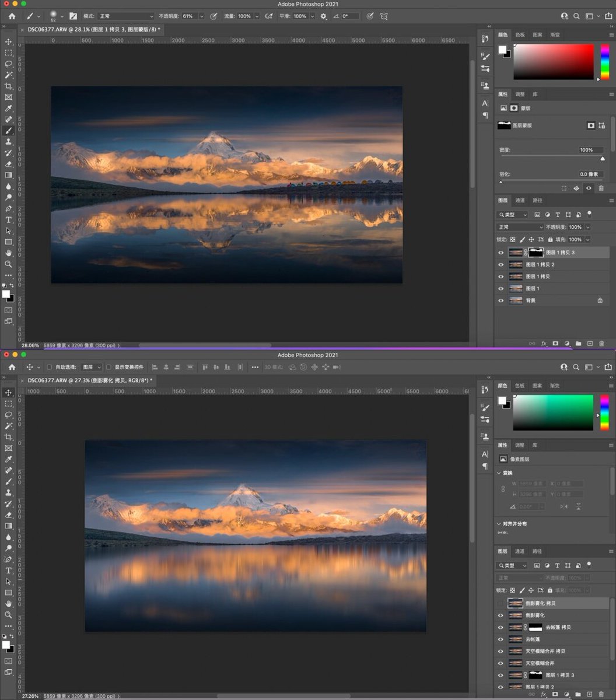This screenshot has width=616, height=700.
Task: Switch to the 图案 tab in the 27.3% window
Action: 537,386
